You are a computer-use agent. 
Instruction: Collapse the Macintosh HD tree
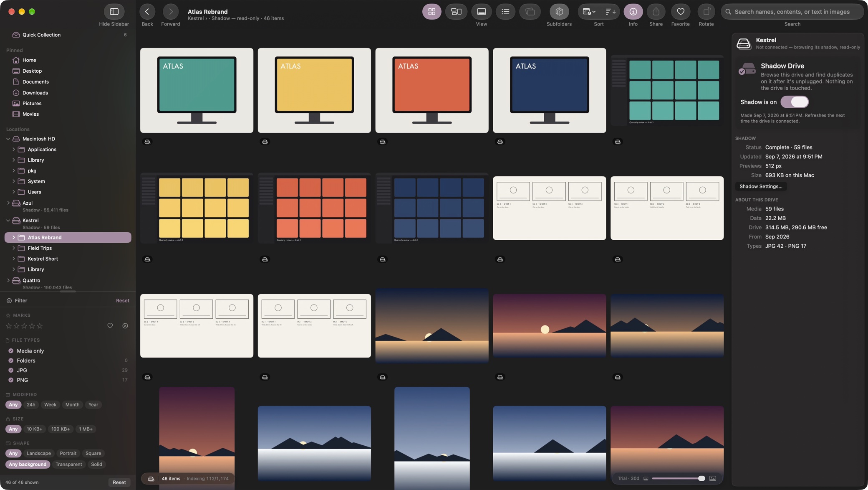click(8, 139)
